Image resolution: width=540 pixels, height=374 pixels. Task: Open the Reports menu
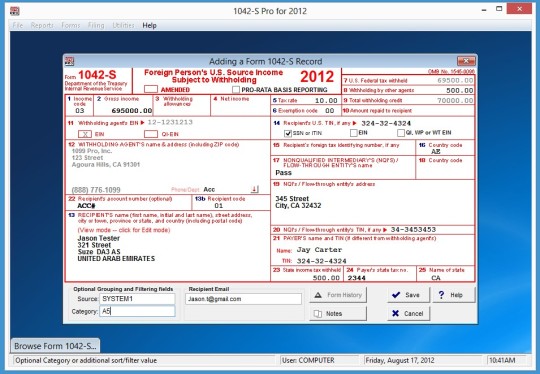click(42, 25)
